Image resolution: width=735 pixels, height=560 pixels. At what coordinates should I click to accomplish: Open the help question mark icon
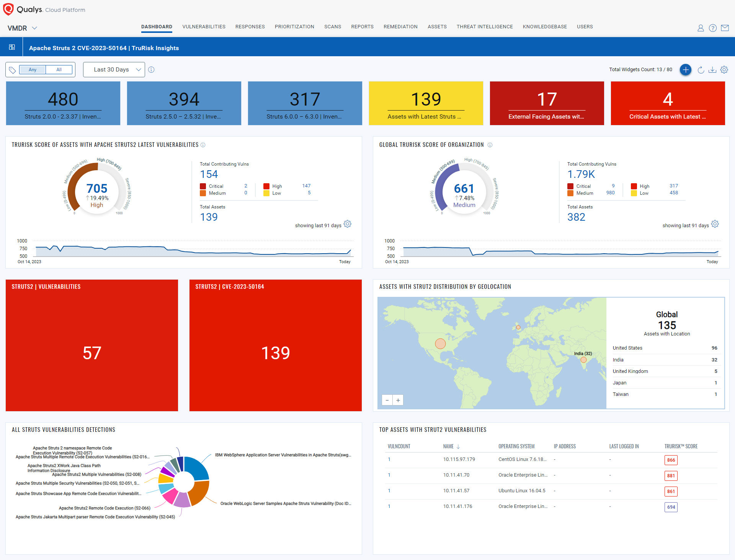(x=713, y=28)
